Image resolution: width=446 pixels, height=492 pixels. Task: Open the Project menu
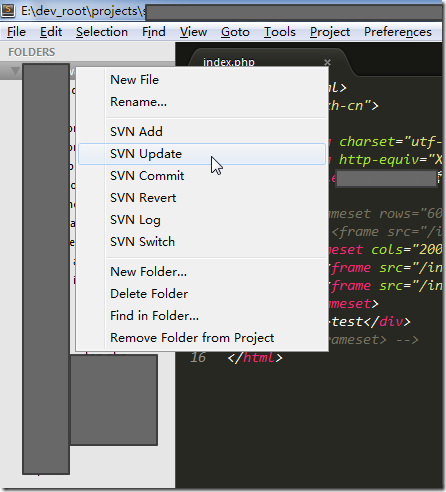(330, 32)
